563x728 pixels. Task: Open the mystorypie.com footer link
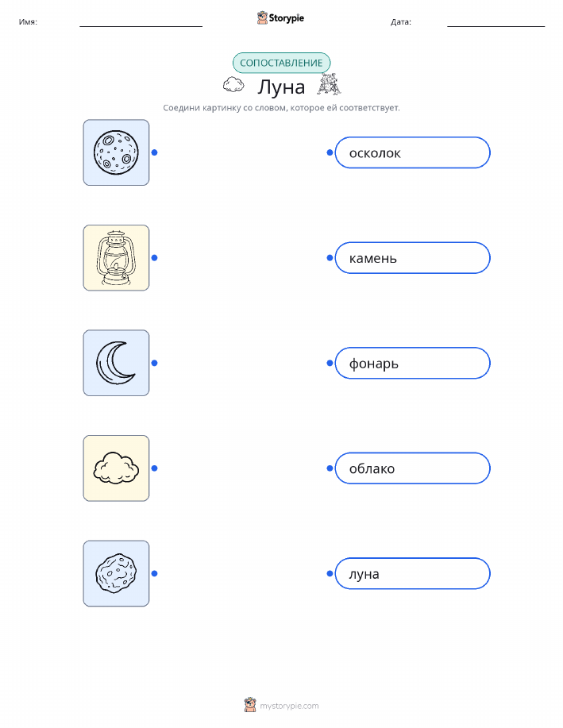[289, 706]
